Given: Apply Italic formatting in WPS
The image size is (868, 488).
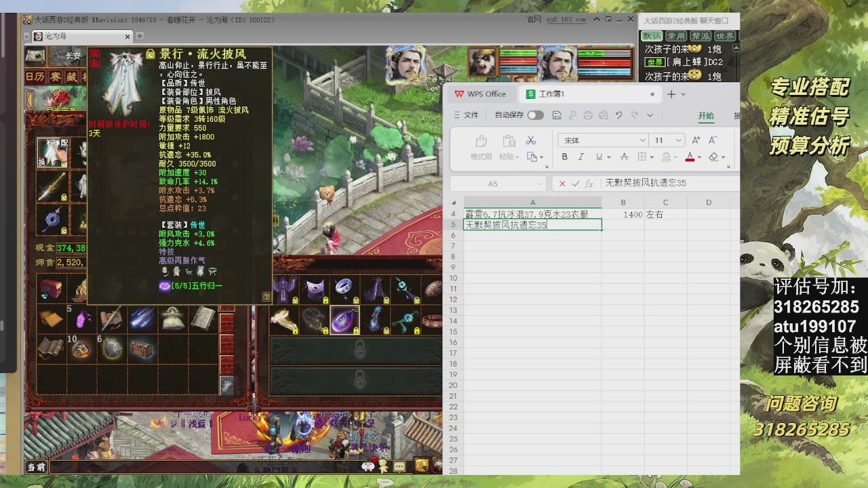Looking at the screenshot, I should [581, 157].
